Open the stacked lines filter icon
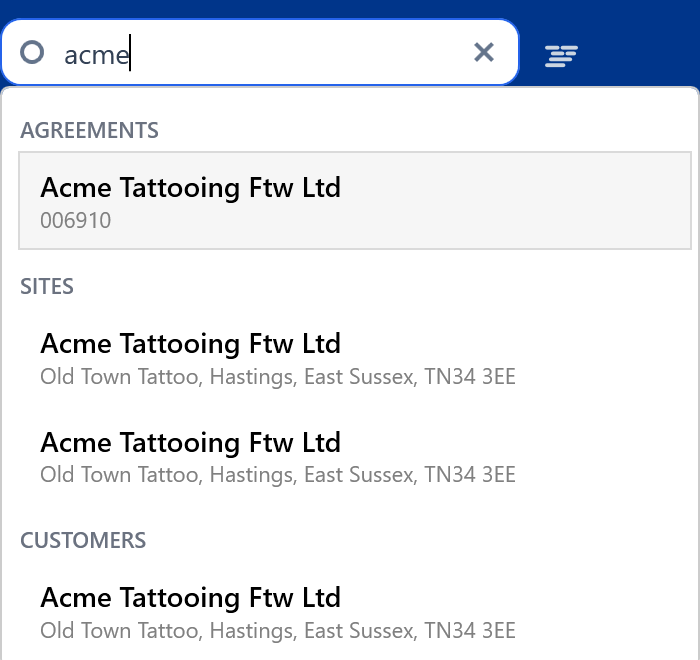This screenshot has width=700, height=660. coord(562,56)
